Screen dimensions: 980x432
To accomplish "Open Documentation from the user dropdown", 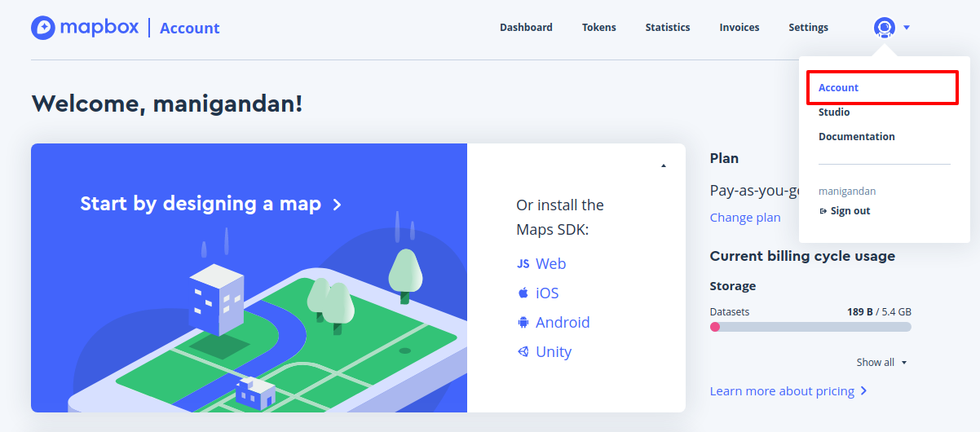I will [857, 137].
